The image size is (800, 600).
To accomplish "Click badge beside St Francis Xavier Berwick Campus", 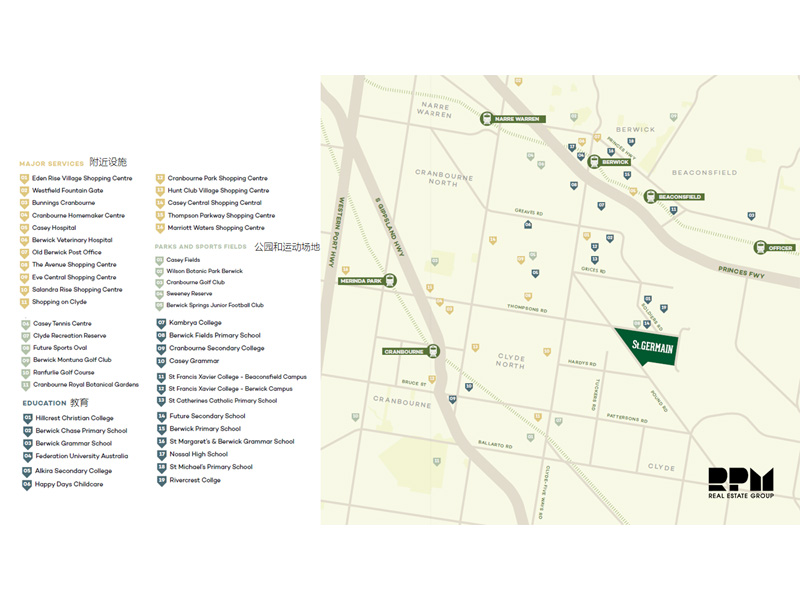I will [x=161, y=389].
